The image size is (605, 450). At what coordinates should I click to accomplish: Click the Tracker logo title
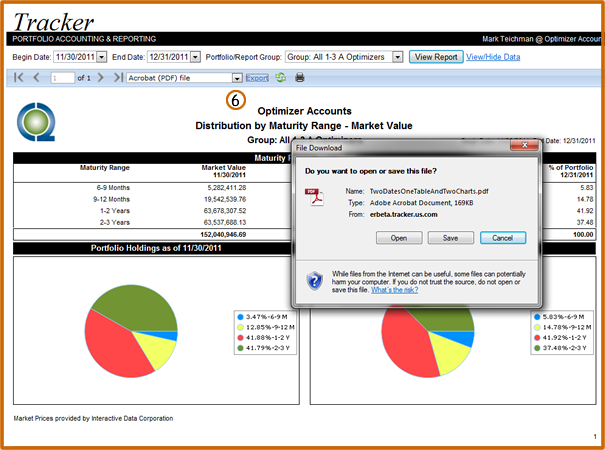click(x=53, y=22)
